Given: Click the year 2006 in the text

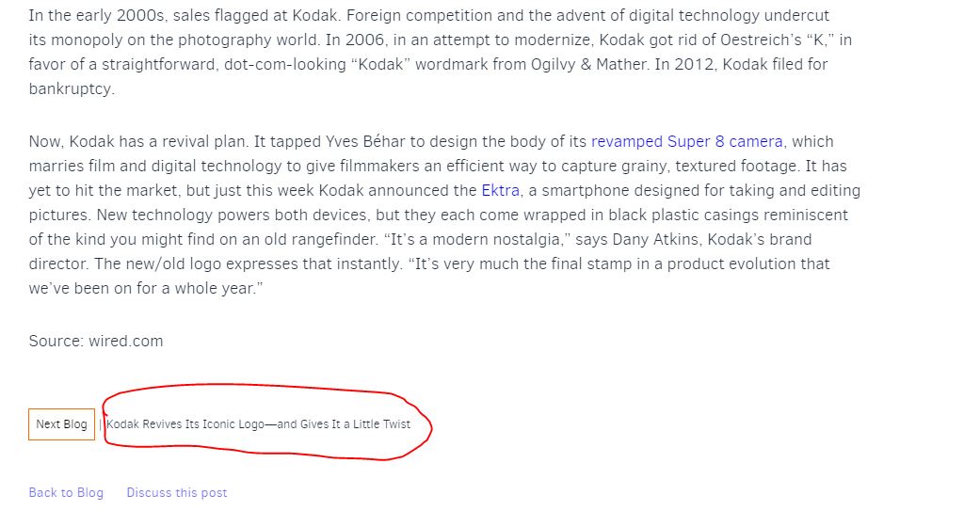Looking at the screenshot, I should click(x=364, y=40).
